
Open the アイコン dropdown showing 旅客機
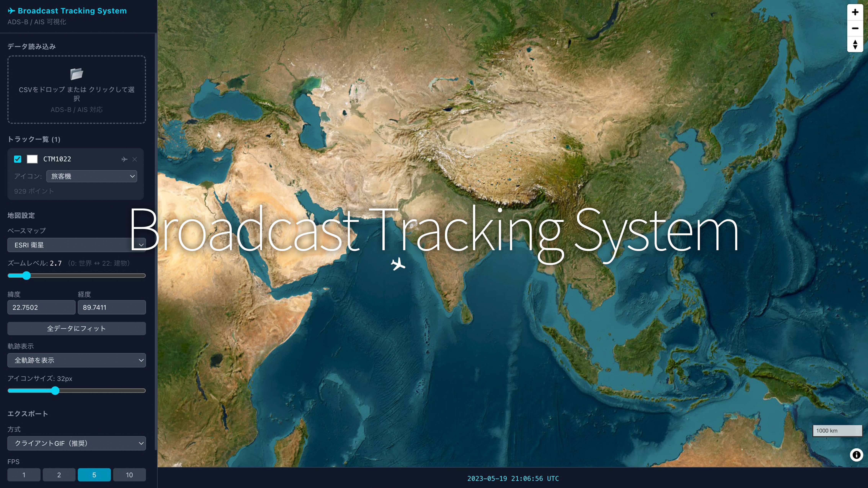tap(92, 176)
